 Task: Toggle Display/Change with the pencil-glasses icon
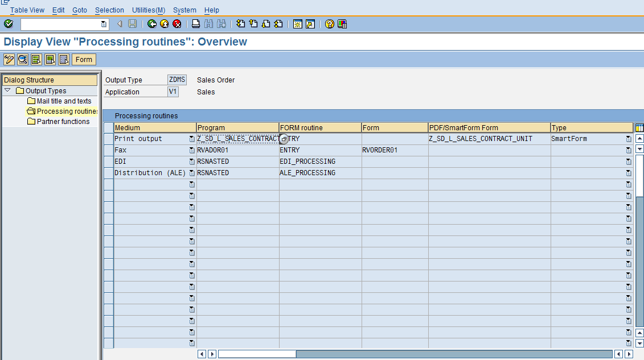click(x=9, y=59)
